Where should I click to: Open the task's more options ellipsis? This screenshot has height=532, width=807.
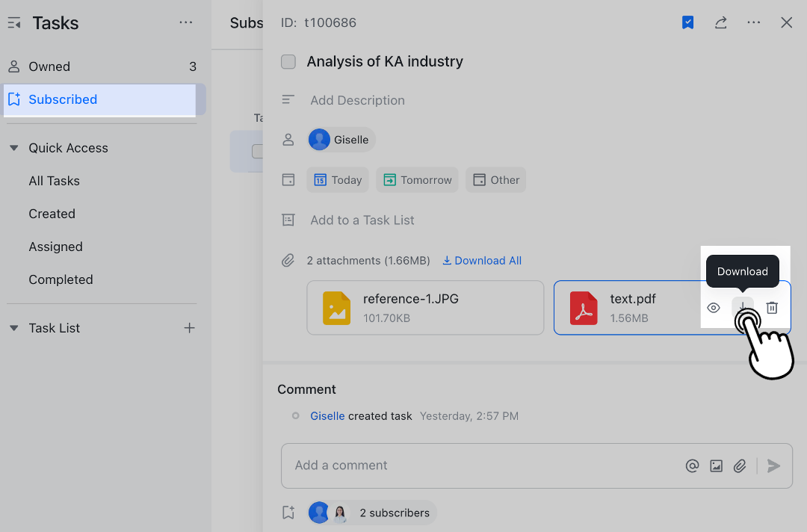coord(753,22)
